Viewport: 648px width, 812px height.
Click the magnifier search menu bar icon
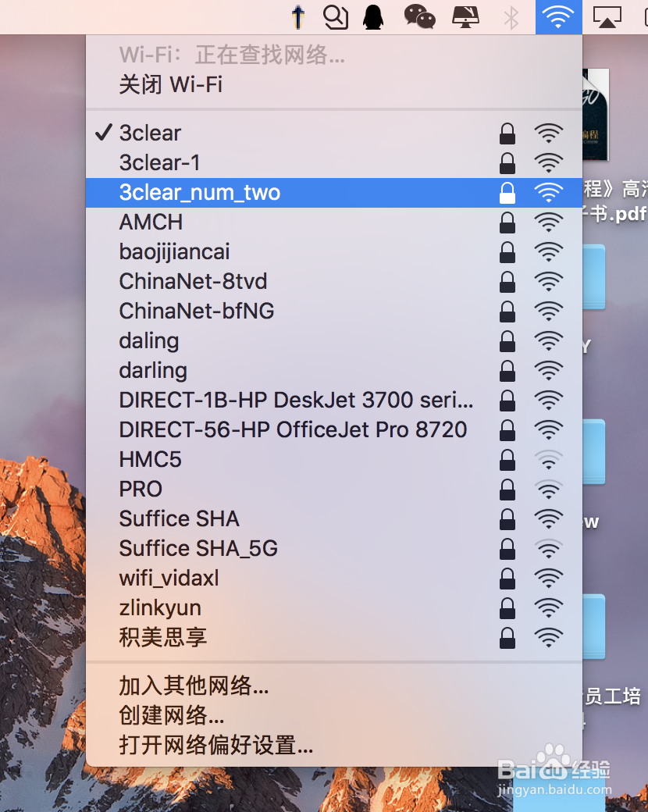pyautogui.click(x=335, y=17)
